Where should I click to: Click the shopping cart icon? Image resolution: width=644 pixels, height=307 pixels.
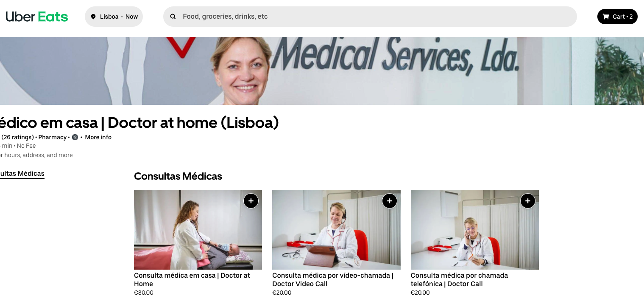[606, 17]
